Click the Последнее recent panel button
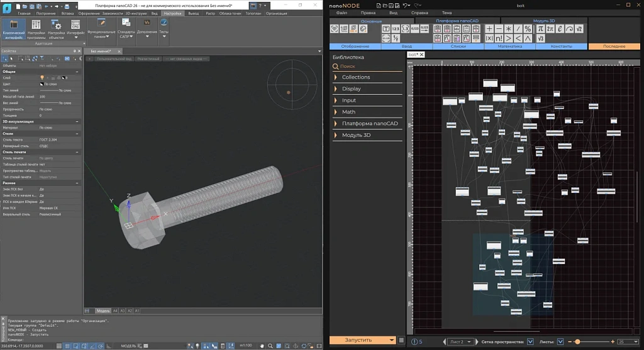Screen dimensions: 644x350 pos(614,46)
